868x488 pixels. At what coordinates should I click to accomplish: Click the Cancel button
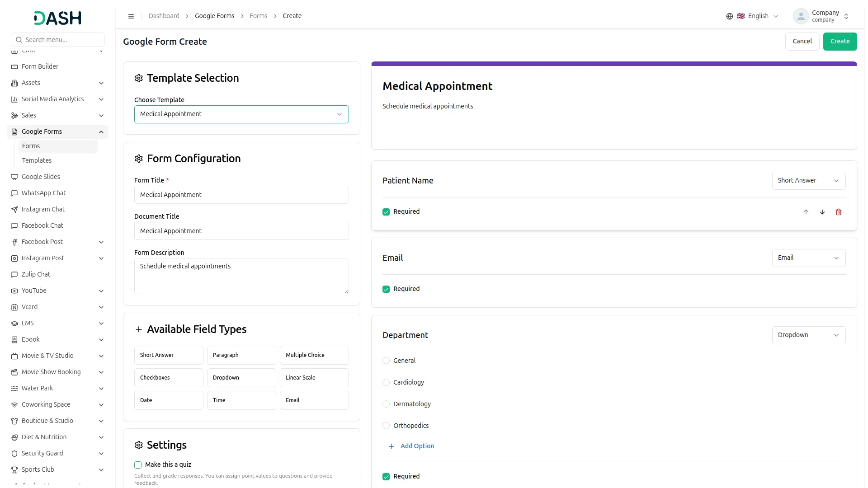(x=802, y=42)
